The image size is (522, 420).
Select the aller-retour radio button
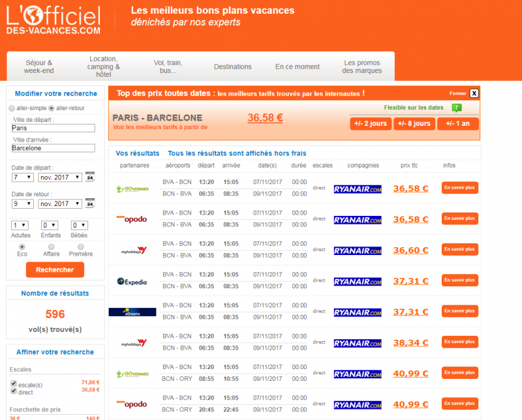point(52,108)
